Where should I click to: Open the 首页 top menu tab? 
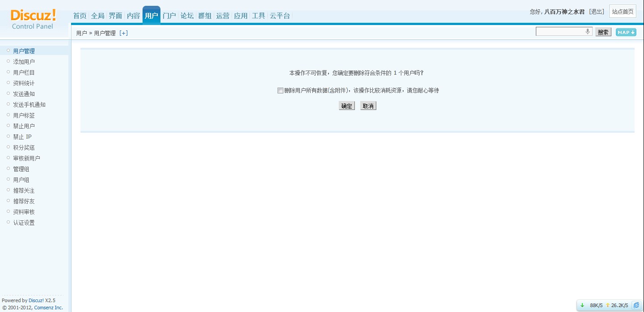coord(80,16)
